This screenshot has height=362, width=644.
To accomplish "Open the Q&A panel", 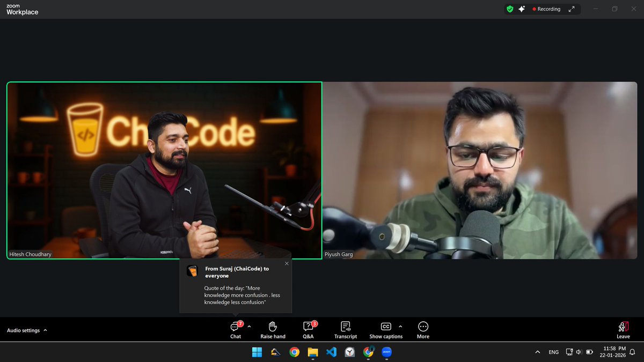I will 308,330.
